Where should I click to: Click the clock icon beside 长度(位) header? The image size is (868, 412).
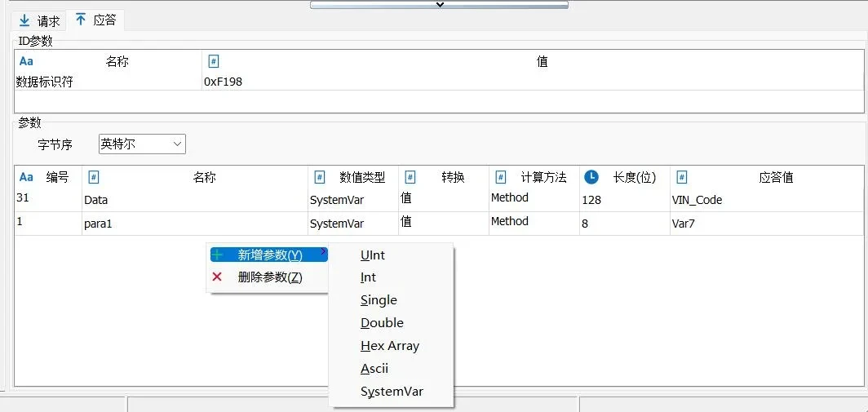[591, 177]
